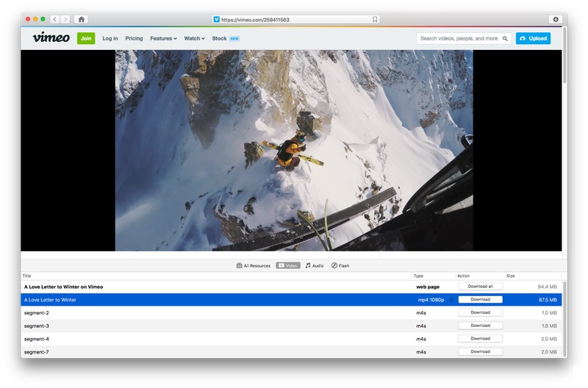Click the URL address field
Screen dimensions: 588x388
pyautogui.click(x=296, y=20)
